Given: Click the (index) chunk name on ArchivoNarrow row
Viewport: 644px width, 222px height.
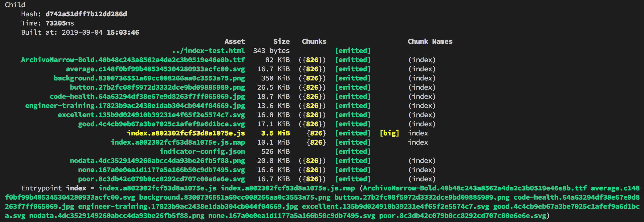Looking at the screenshot, I should point(422,60).
